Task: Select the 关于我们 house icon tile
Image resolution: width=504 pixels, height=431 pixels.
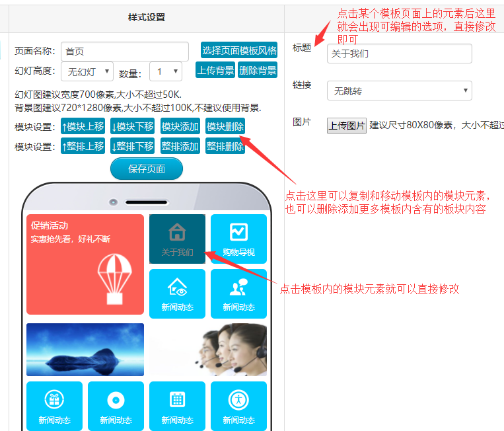Action: [x=177, y=238]
